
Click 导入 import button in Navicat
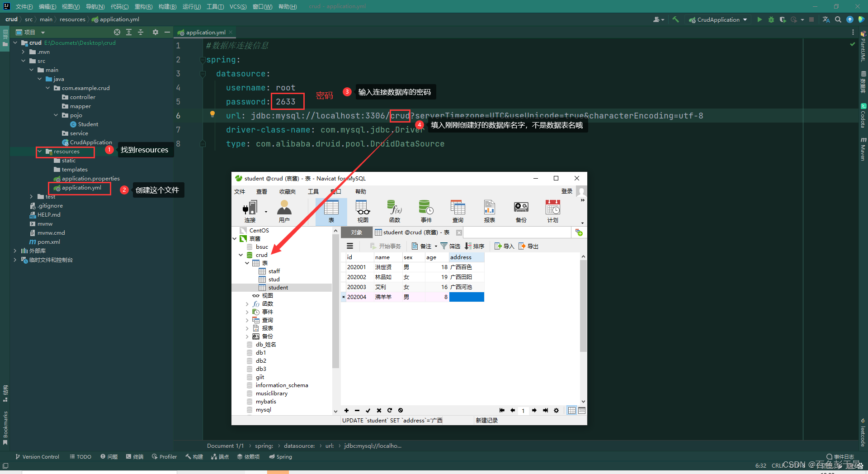coord(504,246)
